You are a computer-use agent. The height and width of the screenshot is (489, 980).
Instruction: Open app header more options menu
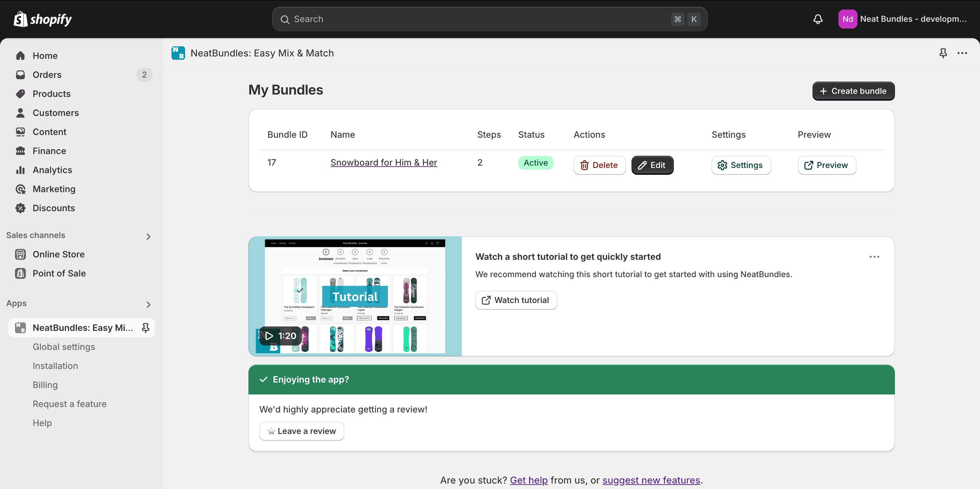[x=962, y=53]
